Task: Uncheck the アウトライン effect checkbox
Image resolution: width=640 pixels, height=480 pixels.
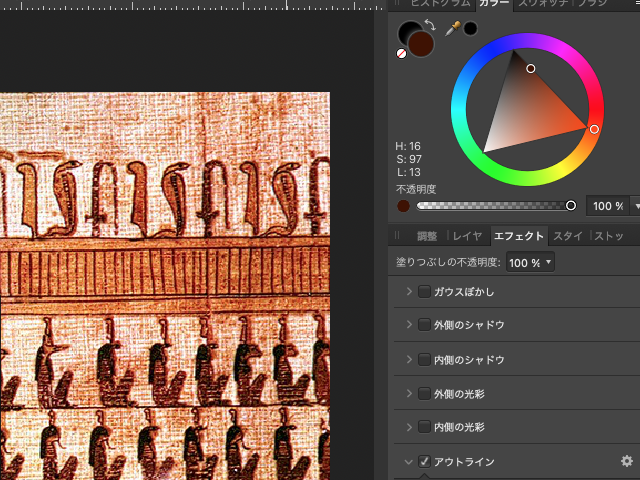Action: tap(424, 461)
